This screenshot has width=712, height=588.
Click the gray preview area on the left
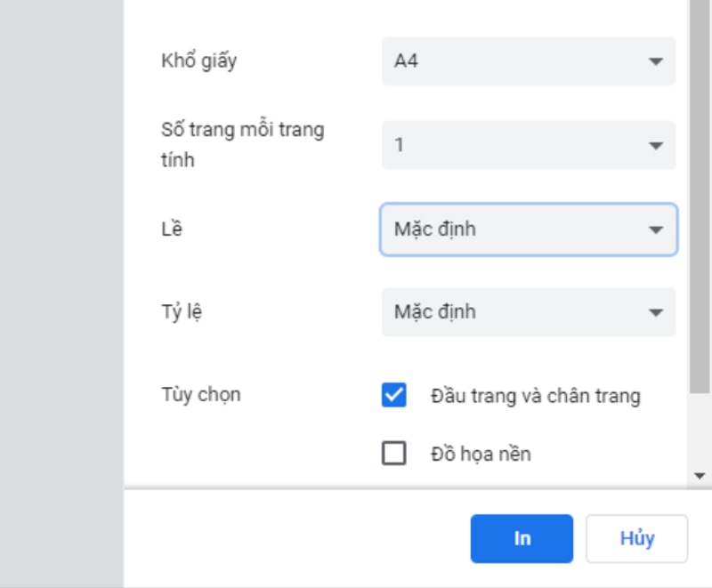point(61,294)
